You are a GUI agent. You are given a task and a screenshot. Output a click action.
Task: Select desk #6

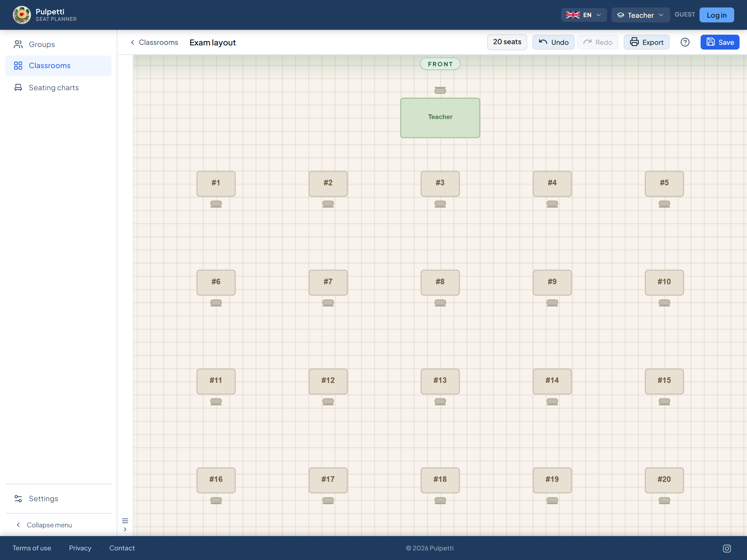coord(216,282)
